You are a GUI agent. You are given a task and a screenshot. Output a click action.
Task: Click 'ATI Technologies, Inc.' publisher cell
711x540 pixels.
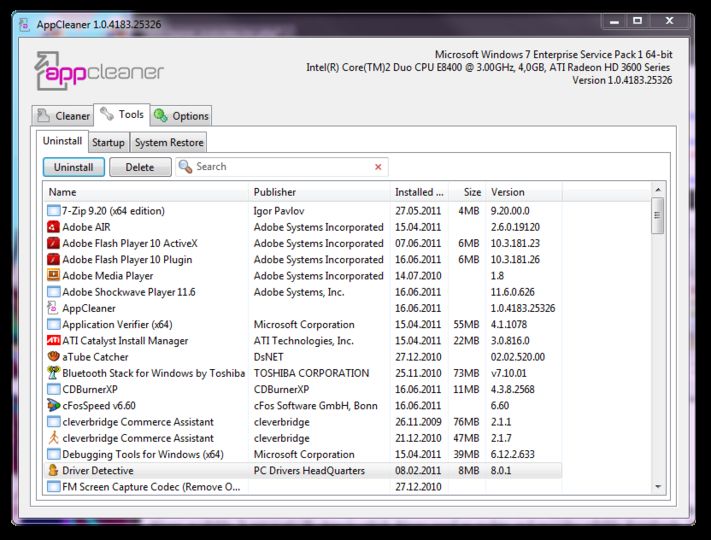coord(303,341)
